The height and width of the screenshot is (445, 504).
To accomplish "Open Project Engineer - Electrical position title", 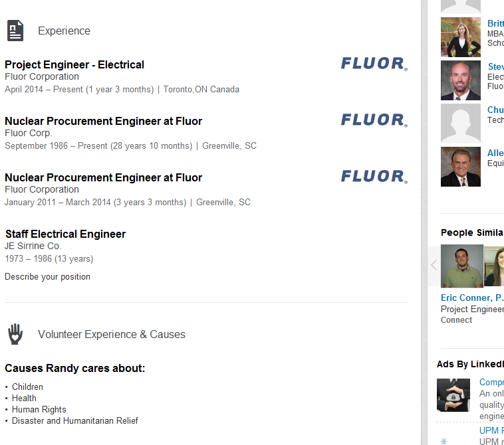I will [74, 65].
